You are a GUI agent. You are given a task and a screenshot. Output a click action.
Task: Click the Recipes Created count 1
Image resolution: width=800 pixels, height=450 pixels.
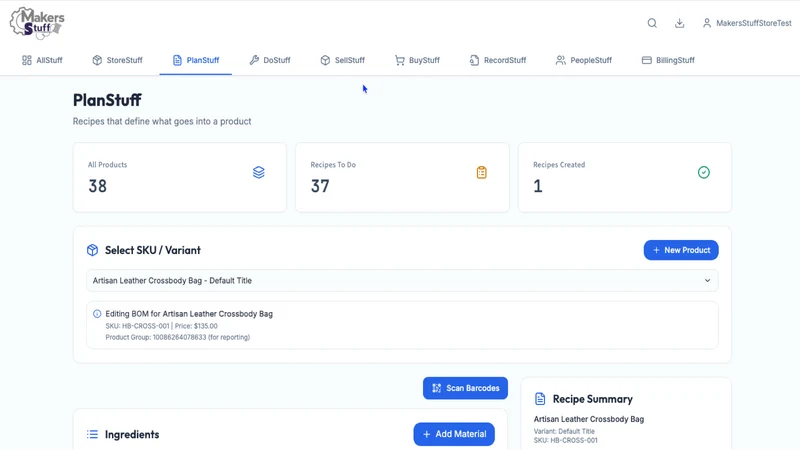(x=538, y=186)
